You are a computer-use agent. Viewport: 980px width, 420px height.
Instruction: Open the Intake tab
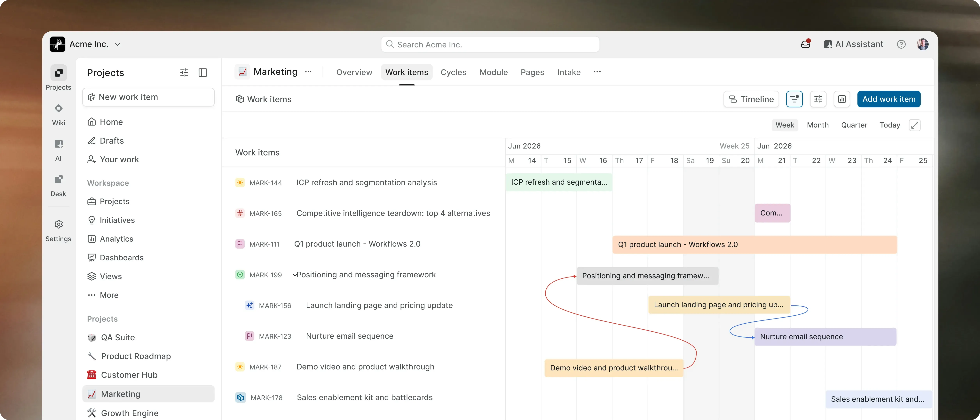[x=569, y=72]
